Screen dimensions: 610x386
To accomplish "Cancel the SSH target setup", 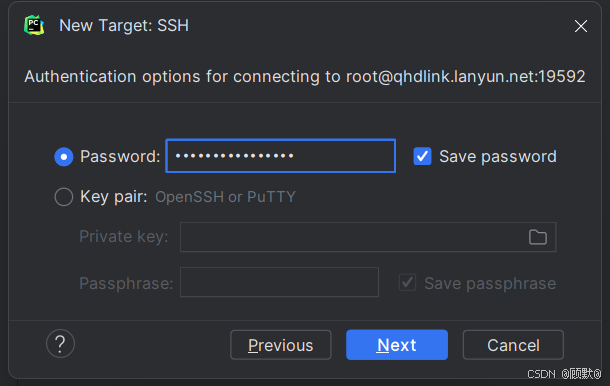I will coord(513,345).
